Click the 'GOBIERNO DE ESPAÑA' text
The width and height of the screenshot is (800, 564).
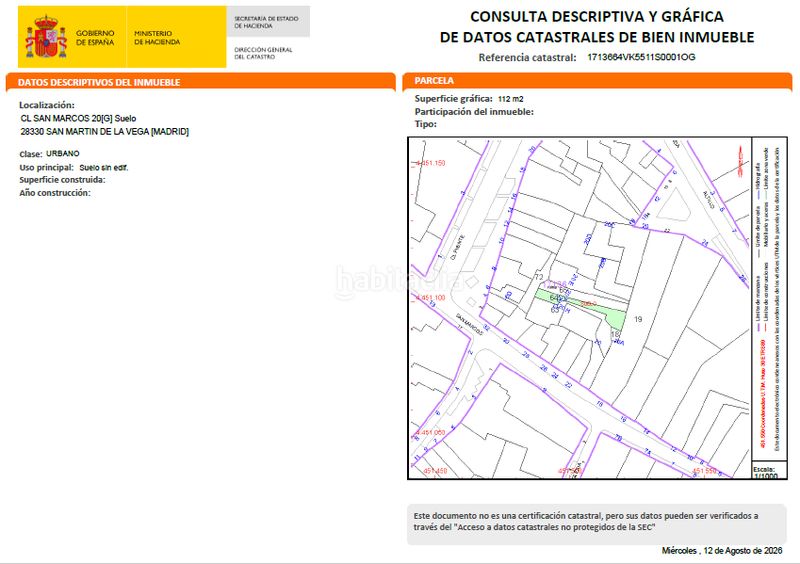95,38
